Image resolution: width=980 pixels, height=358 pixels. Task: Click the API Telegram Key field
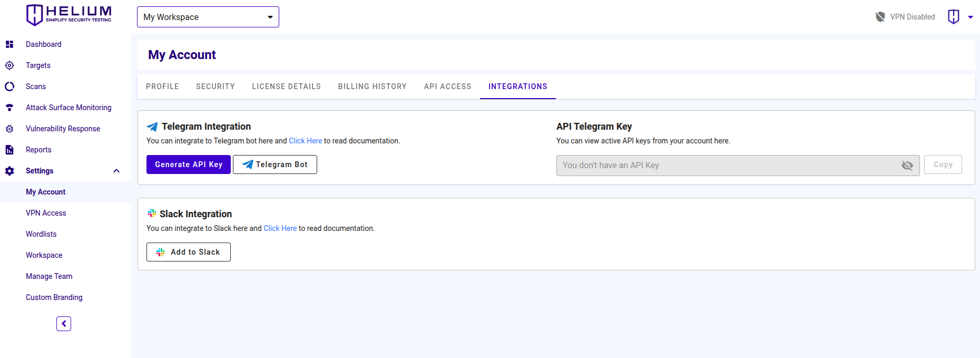pyautogui.click(x=738, y=166)
